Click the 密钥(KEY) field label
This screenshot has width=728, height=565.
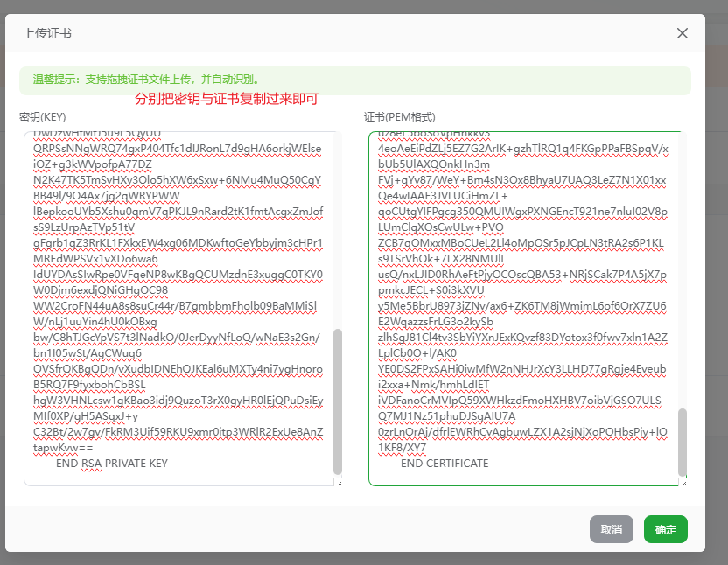coord(43,116)
